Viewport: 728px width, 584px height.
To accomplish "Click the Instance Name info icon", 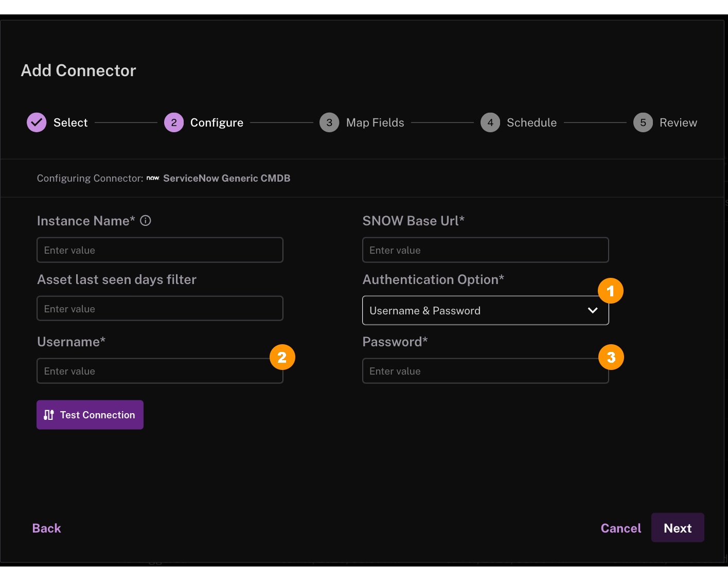I will pyautogui.click(x=146, y=221).
